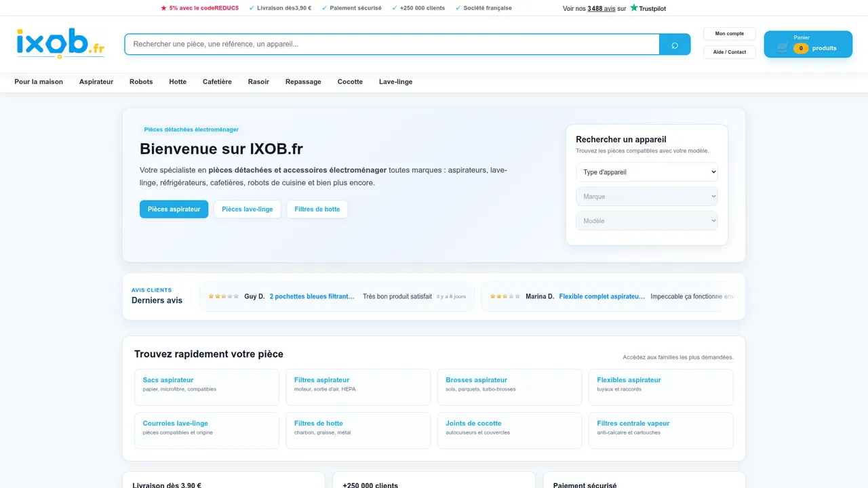Click the 0 items cart badge
The image size is (868, 488).
coord(801,48)
